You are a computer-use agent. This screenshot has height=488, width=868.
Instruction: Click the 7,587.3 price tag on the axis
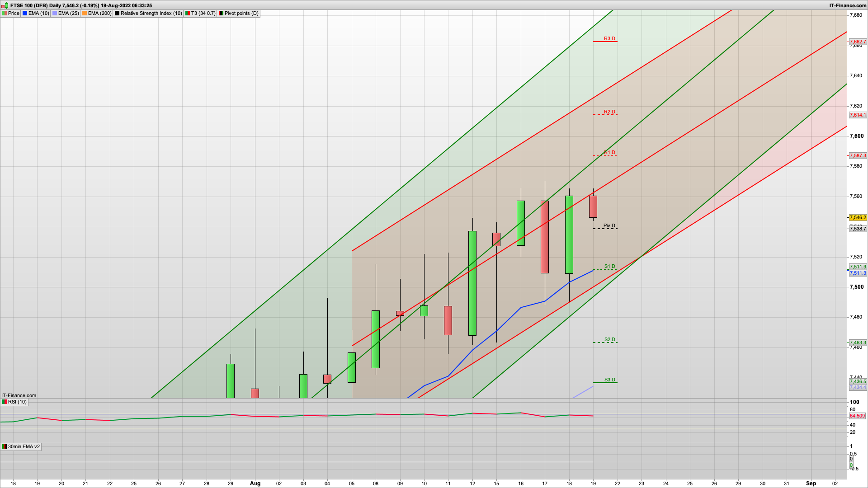pyautogui.click(x=858, y=155)
